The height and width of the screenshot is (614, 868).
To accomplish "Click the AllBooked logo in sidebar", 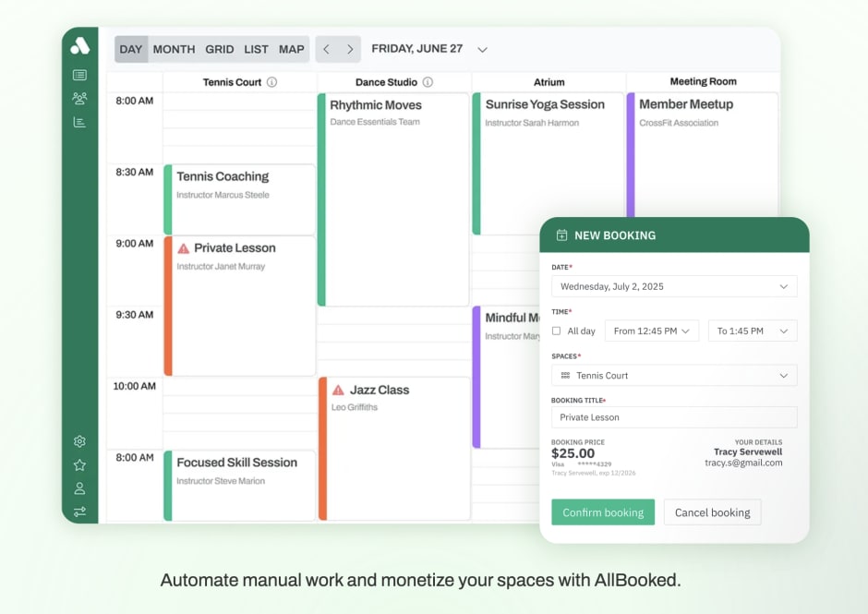I will (x=79, y=46).
